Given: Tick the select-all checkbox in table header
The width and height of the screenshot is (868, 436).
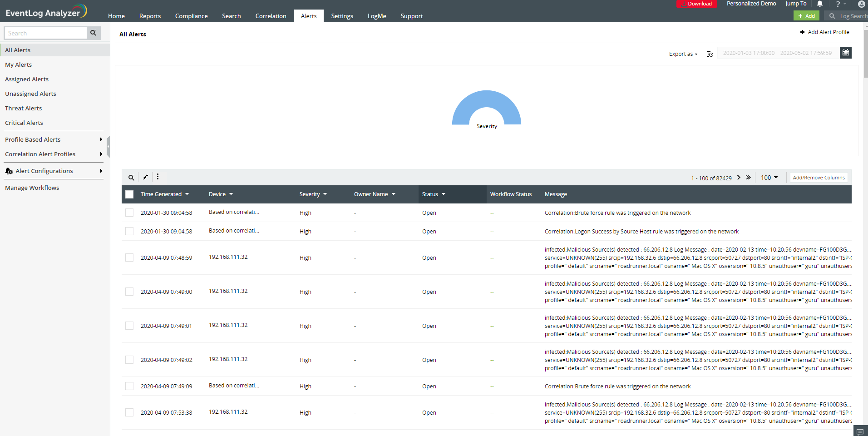Looking at the screenshot, I should point(129,194).
